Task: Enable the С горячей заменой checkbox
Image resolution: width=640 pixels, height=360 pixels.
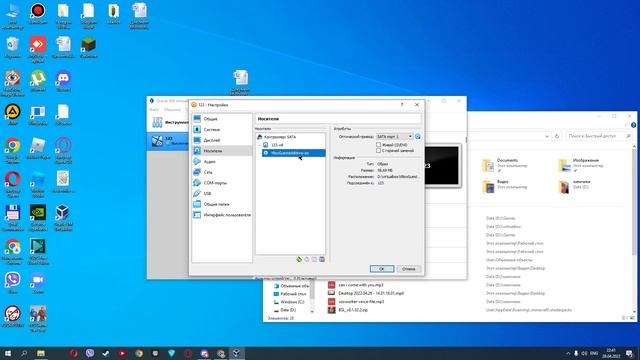Action: pos(378,151)
